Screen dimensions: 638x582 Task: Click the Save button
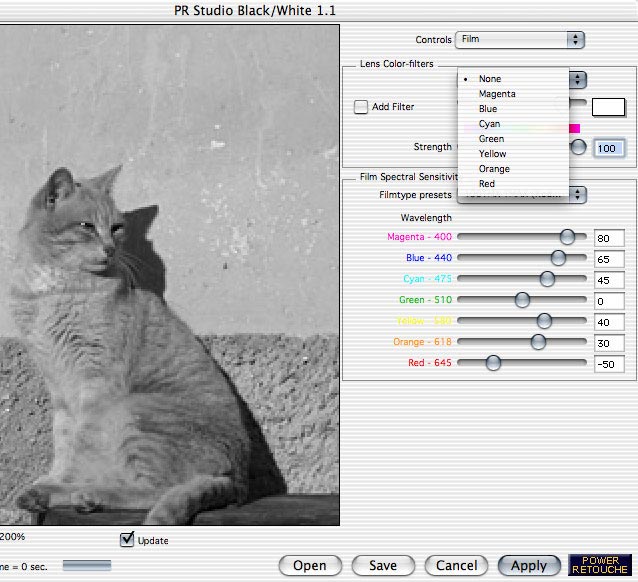(x=383, y=565)
